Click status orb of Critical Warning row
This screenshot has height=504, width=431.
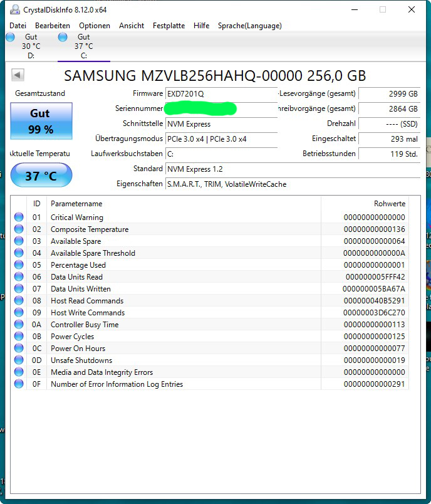point(19,217)
